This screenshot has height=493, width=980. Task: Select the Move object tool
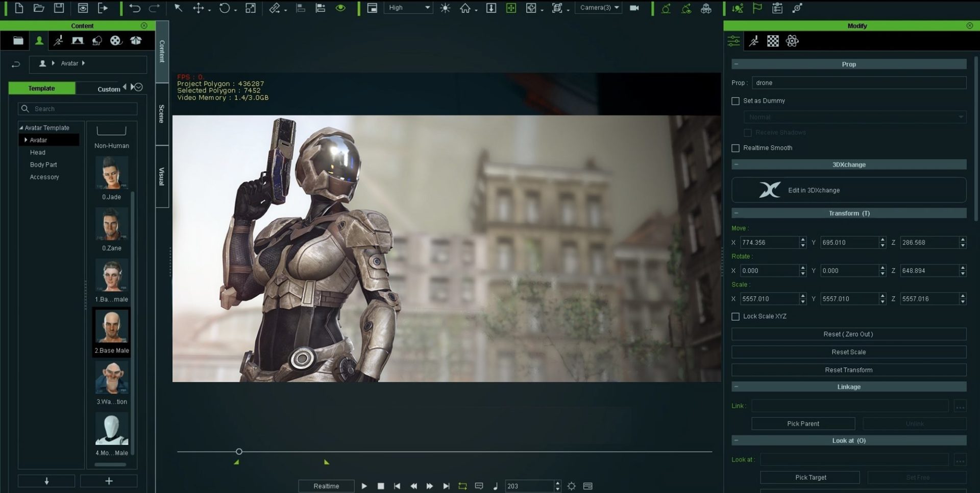tap(199, 8)
